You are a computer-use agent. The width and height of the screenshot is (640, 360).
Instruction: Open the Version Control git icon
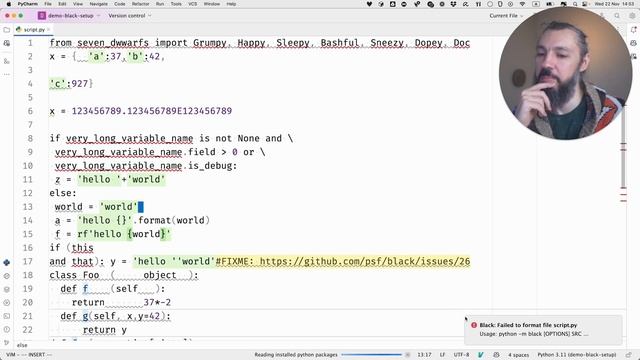7,343
